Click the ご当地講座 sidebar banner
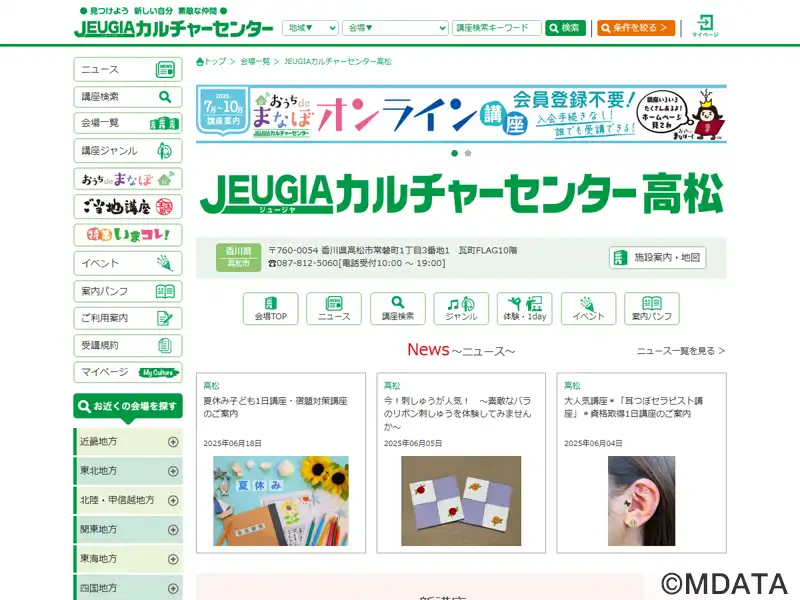 click(x=128, y=207)
